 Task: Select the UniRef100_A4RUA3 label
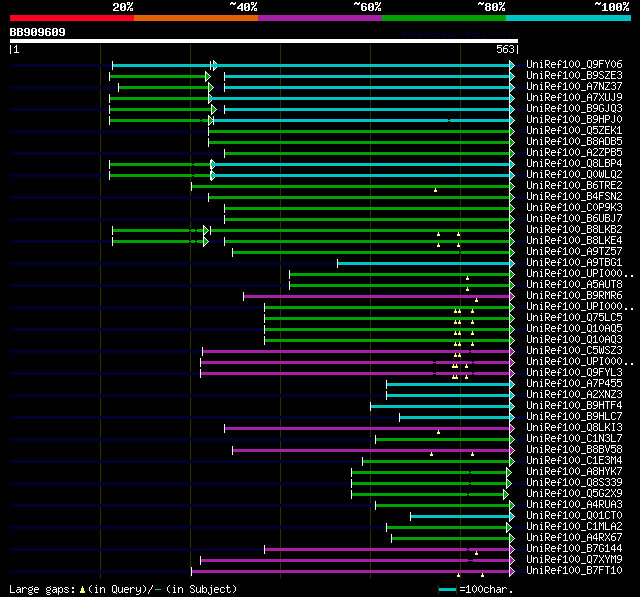574,505
